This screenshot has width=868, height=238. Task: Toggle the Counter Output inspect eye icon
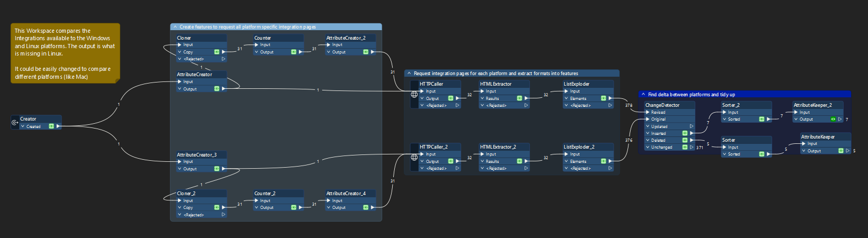294,52
